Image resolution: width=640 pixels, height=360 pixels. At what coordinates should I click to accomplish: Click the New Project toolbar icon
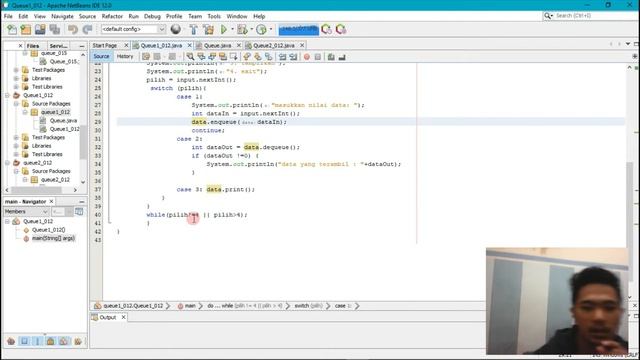pos(26,29)
